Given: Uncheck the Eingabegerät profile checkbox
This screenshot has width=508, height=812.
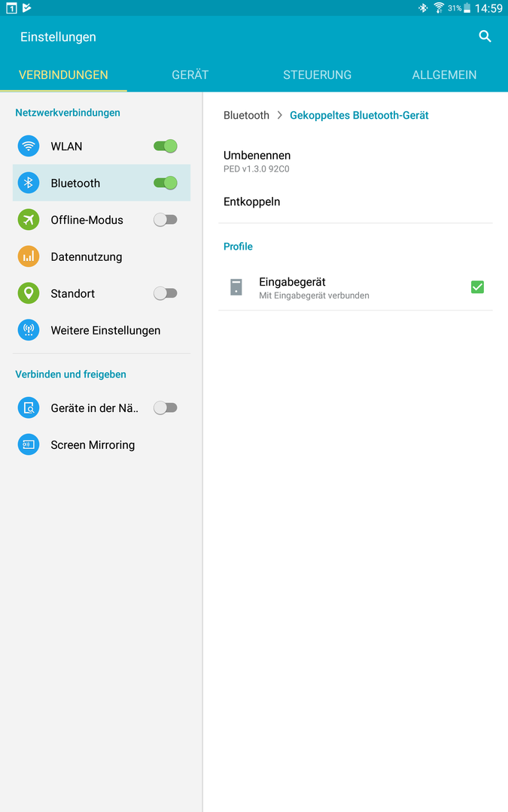Looking at the screenshot, I should (x=477, y=287).
